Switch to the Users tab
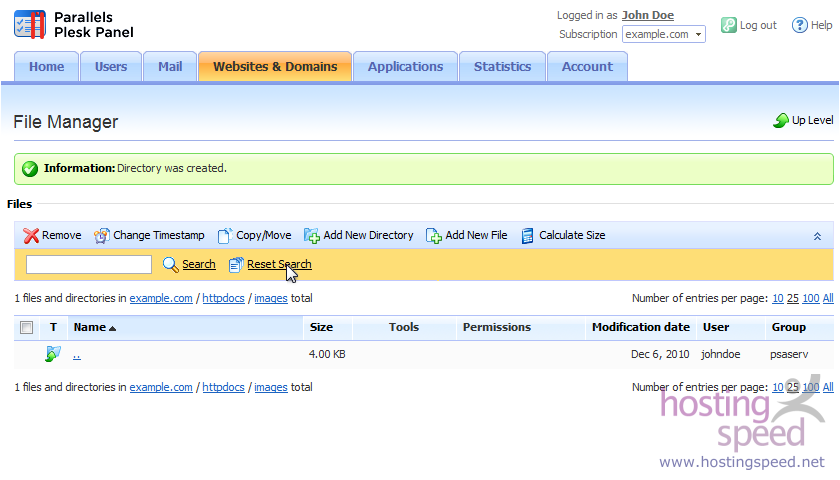This screenshot has width=840, height=480. [111, 66]
